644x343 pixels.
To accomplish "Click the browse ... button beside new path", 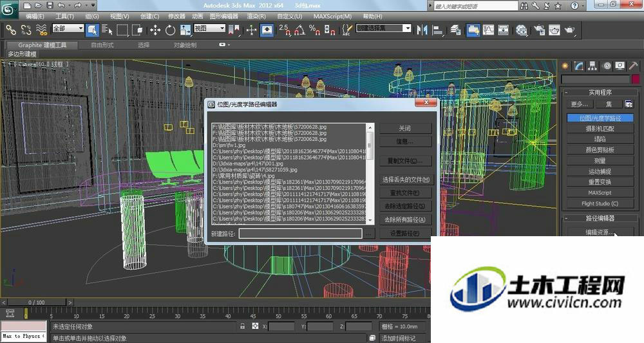I will (x=369, y=234).
